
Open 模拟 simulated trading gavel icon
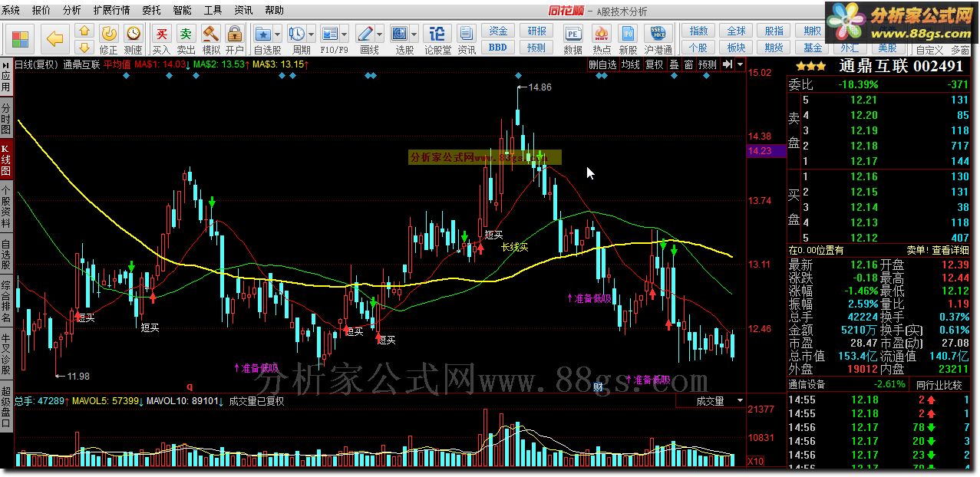click(x=210, y=38)
